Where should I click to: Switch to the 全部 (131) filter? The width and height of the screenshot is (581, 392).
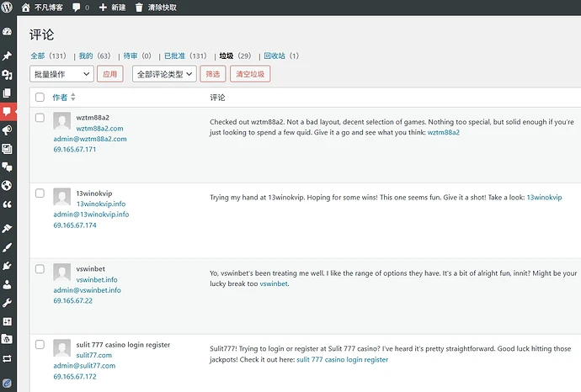pyautogui.click(x=48, y=56)
